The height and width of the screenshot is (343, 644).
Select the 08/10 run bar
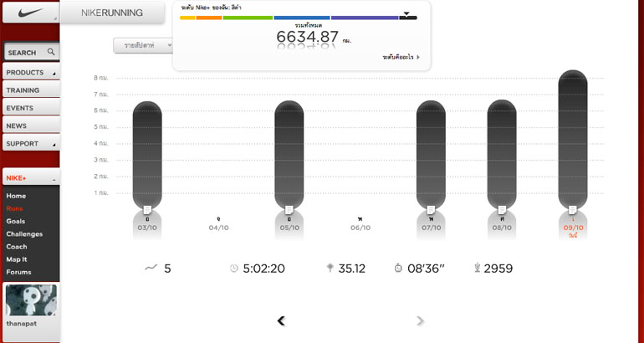click(502, 155)
